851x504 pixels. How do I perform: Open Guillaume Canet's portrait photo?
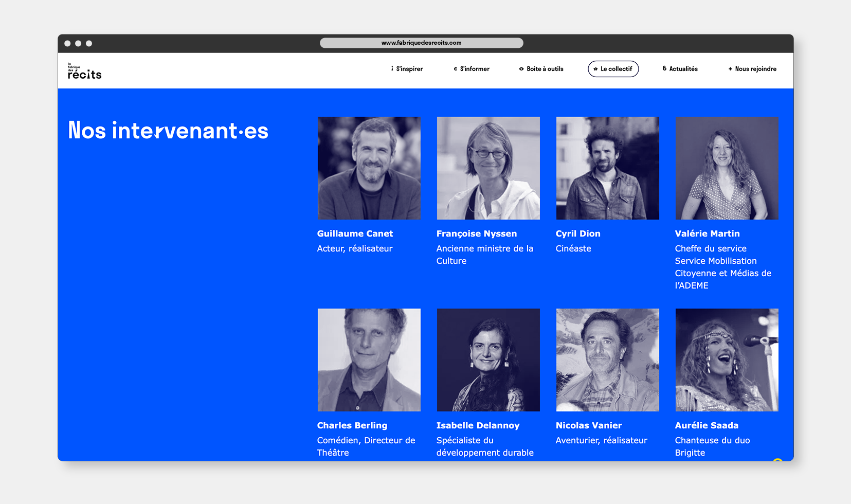(x=369, y=168)
